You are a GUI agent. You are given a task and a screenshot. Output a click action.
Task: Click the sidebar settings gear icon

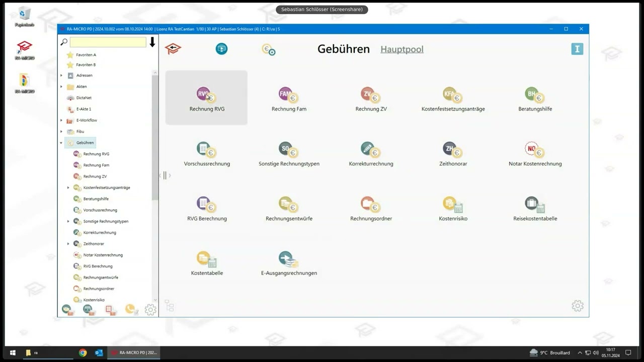tap(150, 310)
